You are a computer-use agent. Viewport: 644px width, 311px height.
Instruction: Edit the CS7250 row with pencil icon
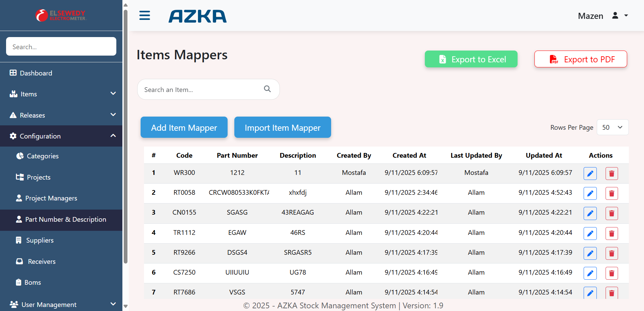[590, 273]
